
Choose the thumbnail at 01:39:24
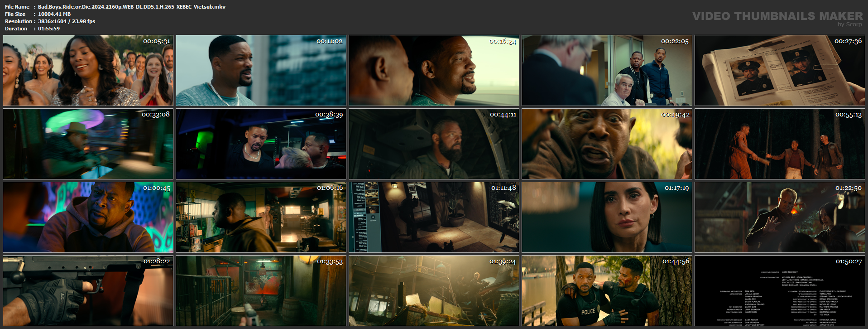[434, 290]
